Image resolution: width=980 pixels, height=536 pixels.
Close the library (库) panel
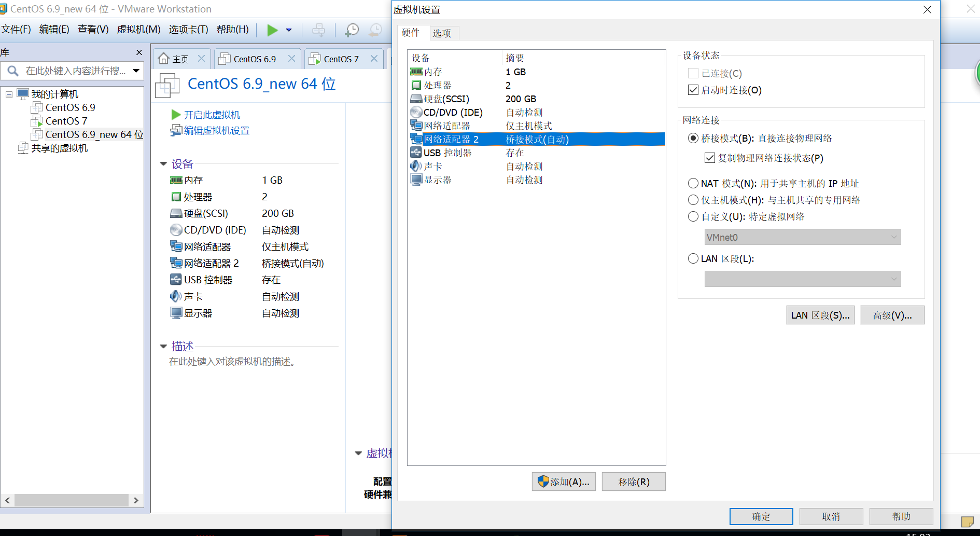pyautogui.click(x=139, y=52)
